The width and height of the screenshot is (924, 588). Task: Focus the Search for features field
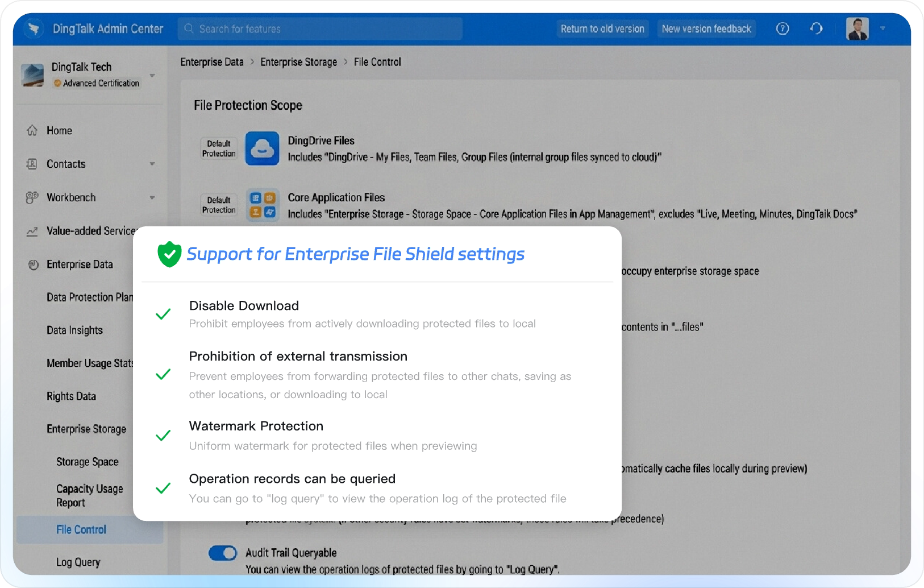pos(320,28)
